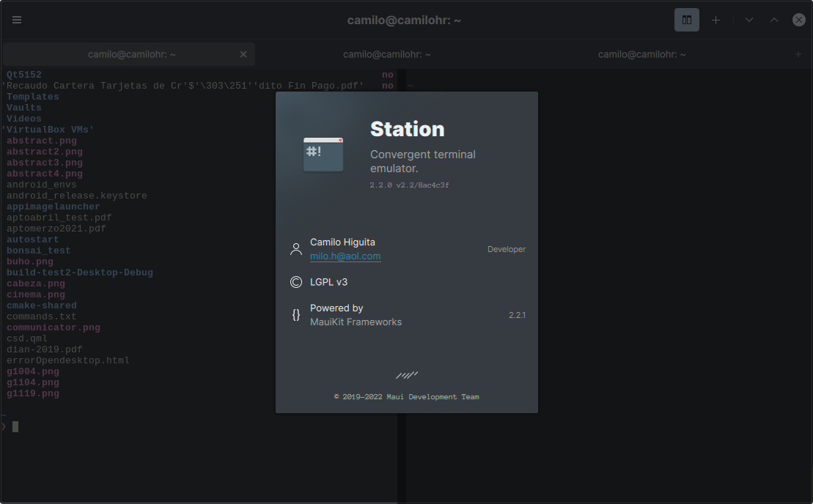Click cinema.png in terminal listing
The width and height of the screenshot is (813, 504).
36,294
